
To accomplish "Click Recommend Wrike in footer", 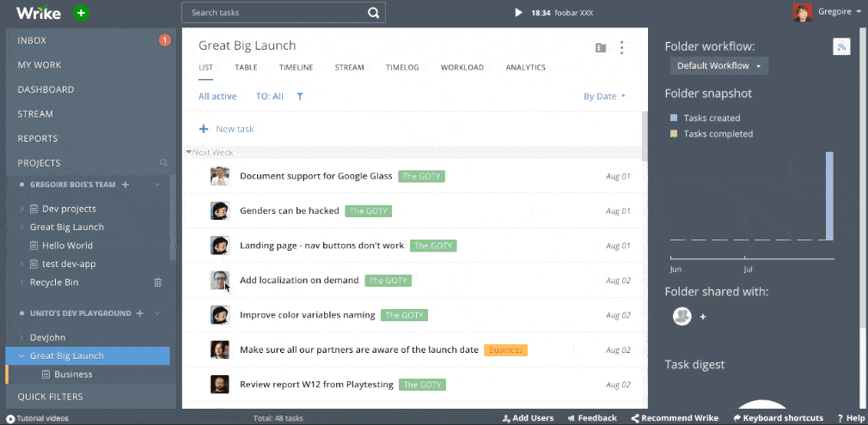I will point(675,418).
